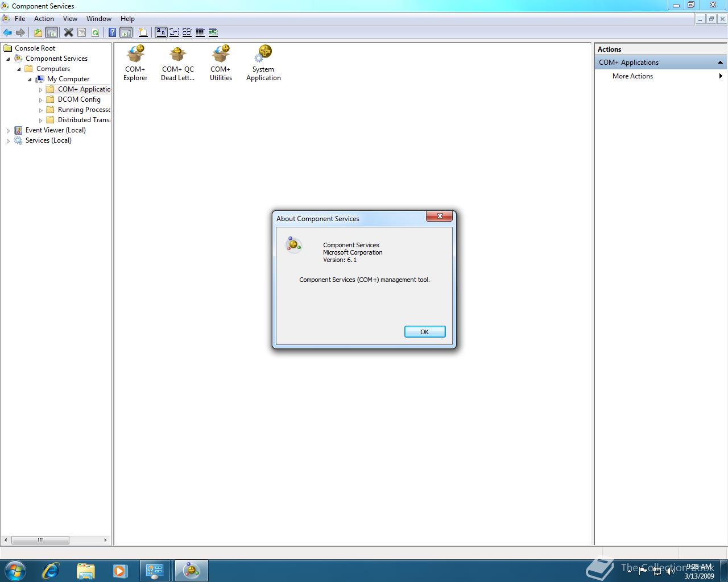This screenshot has height=582, width=728.
Task: Expand the Services (Local) node
Action: click(x=8, y=141)
